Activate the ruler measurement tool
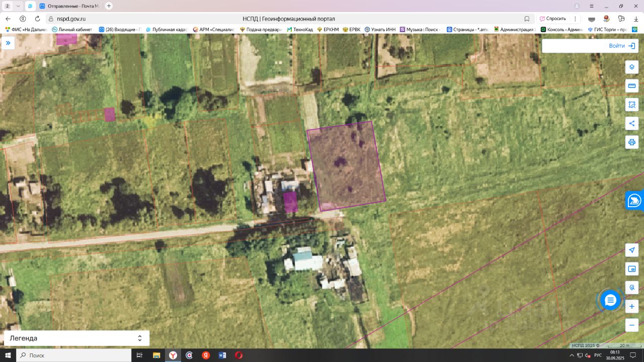Image resolution: width=644 pixels, height=362 pixels. click(x=632, y=85)
